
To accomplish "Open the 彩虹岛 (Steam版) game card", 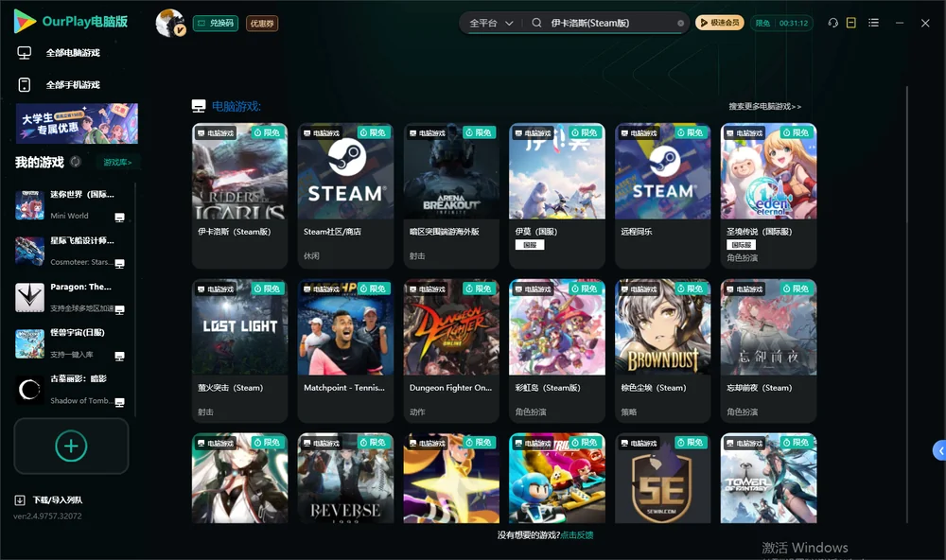I will click(557, 351).
